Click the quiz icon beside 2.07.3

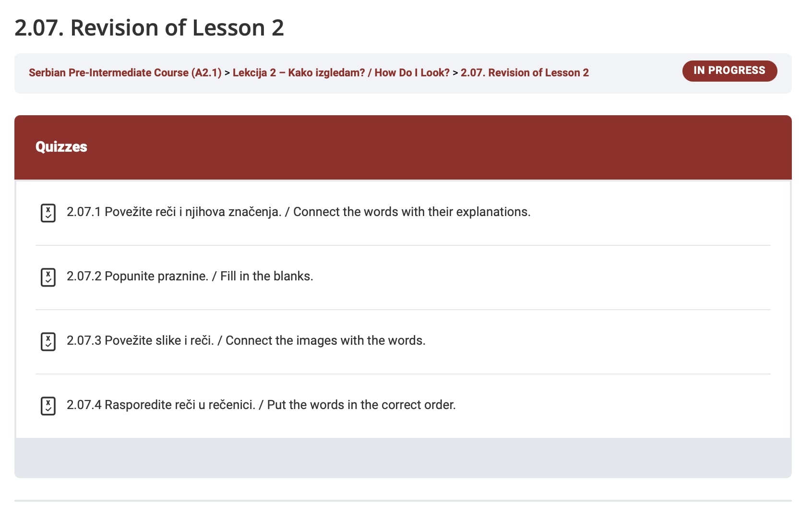tap(48, 341)
